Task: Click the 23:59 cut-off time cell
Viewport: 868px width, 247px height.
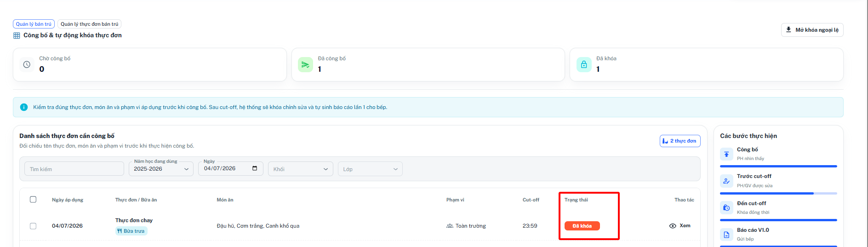Action: click(x=530, y=226)
